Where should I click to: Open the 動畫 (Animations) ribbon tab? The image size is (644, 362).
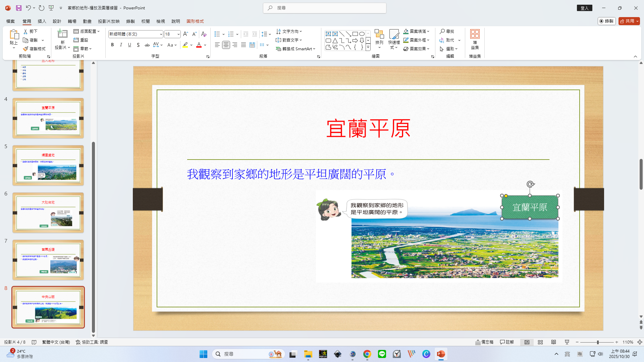87,21
